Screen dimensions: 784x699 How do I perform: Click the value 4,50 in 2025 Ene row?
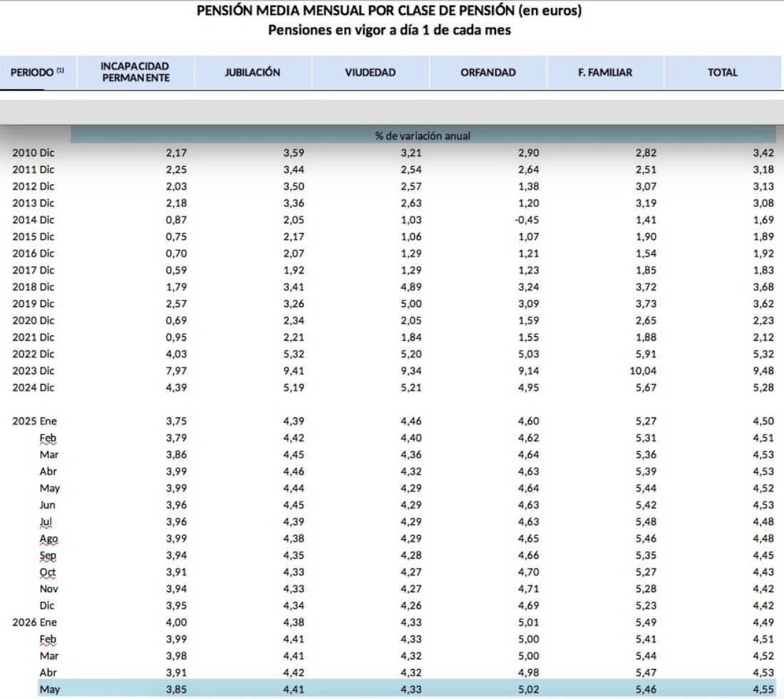[x=763, y=421]
